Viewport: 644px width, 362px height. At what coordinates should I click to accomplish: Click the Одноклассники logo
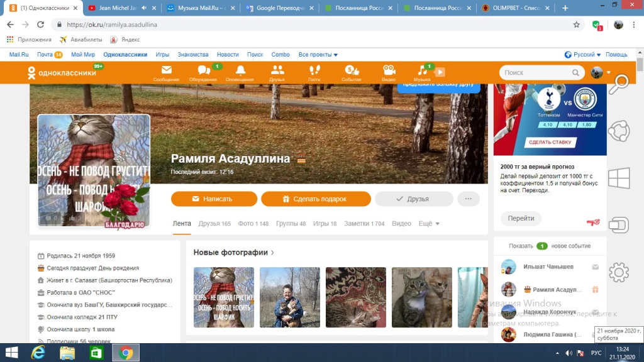tap(62, 73)
